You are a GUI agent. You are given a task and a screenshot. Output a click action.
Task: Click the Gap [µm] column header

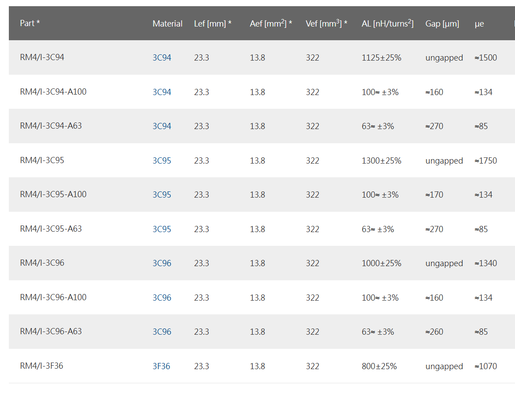pos(442,24)
